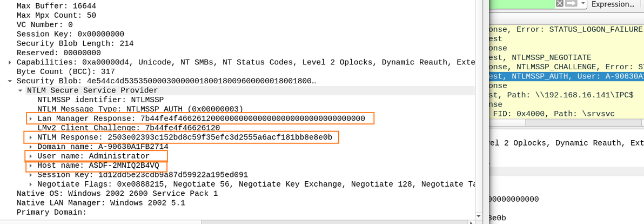Expand the Negotiate Flags field

pos(30,185)
